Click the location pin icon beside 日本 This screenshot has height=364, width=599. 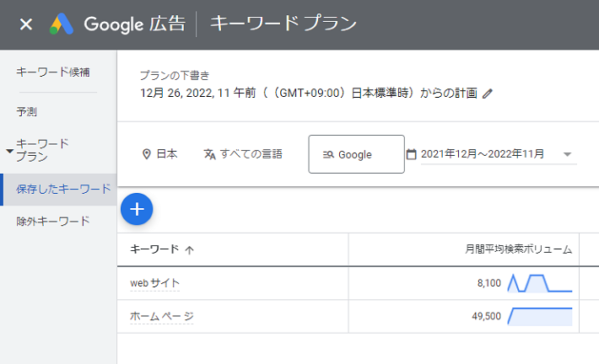(146, 154)
